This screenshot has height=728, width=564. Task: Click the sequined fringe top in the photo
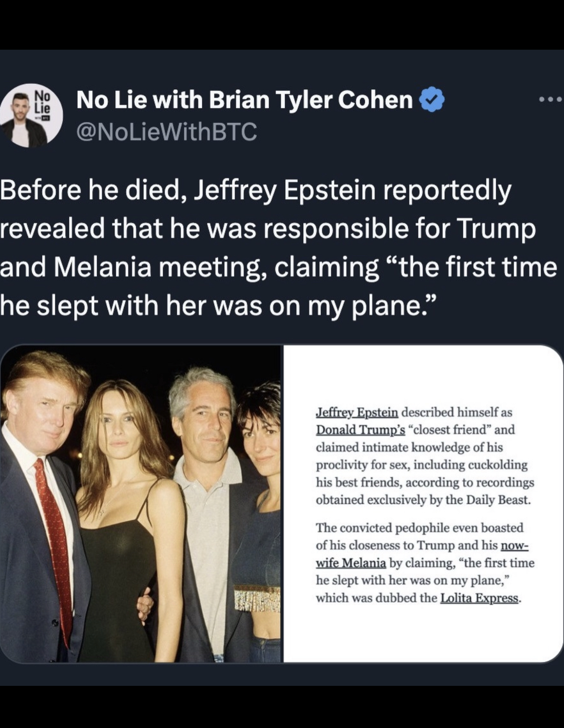pyautogui.click(x=257, y=598)
